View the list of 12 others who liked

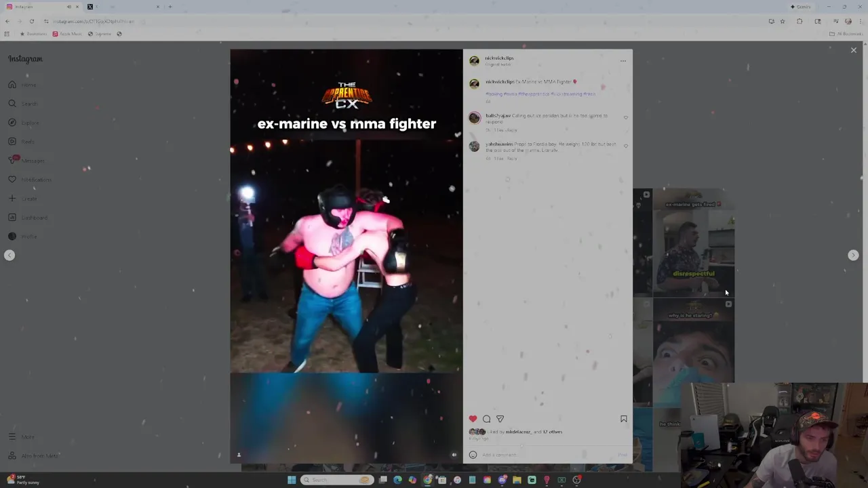[552, 432]
